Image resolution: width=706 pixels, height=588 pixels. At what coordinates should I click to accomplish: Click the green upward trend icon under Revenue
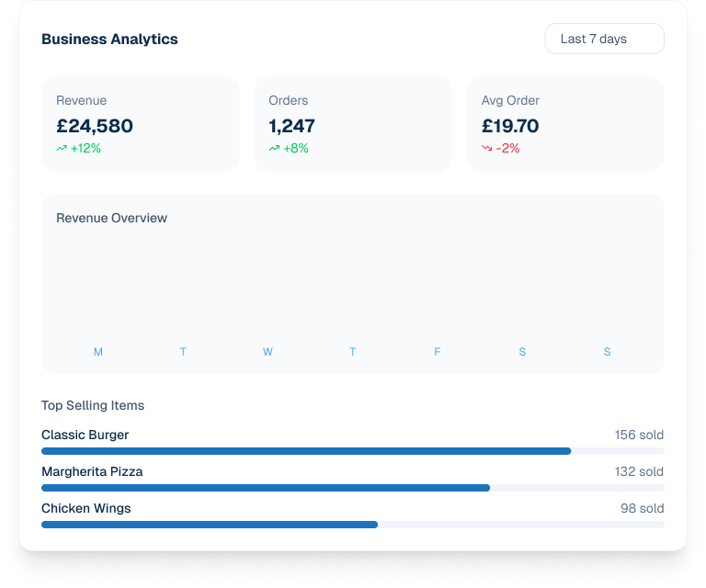62,148
